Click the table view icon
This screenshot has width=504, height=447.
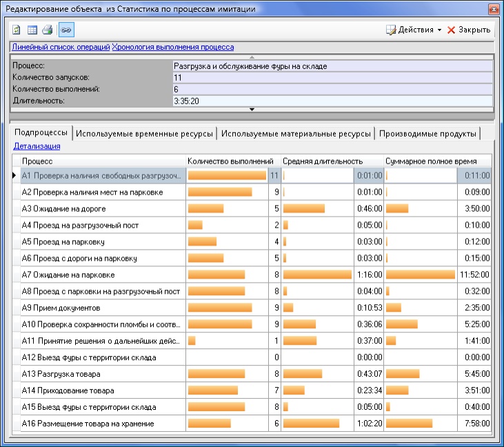coord(32,30)
